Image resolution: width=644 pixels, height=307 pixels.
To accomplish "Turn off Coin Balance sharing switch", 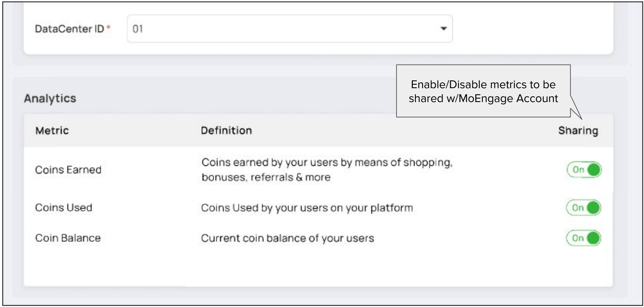I will tap(584, 238).
